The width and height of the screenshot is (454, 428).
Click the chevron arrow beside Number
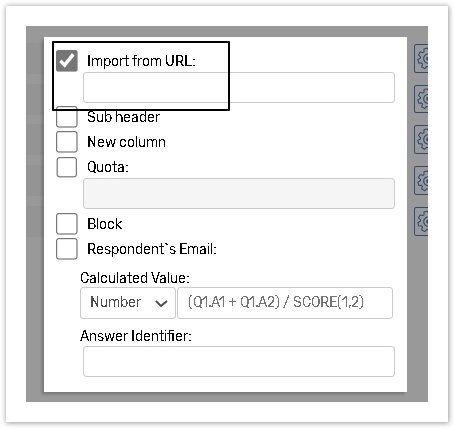coord(161,303)
